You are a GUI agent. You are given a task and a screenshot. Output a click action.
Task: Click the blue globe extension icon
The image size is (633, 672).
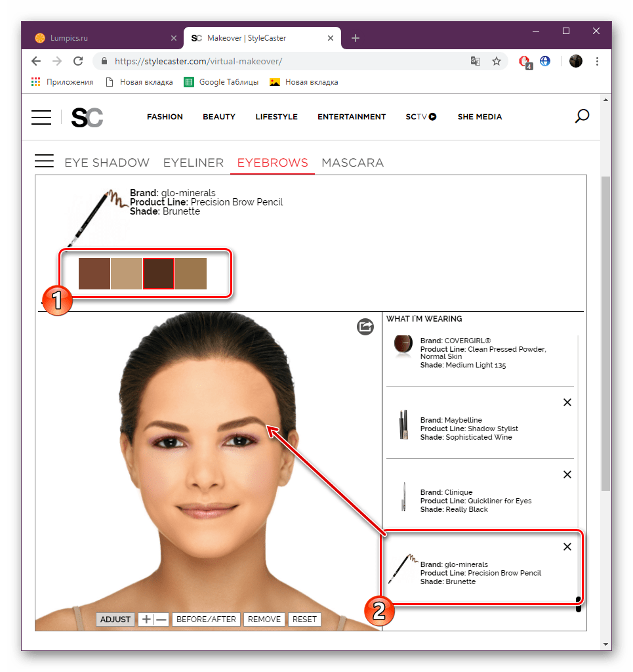click(545, 60)
